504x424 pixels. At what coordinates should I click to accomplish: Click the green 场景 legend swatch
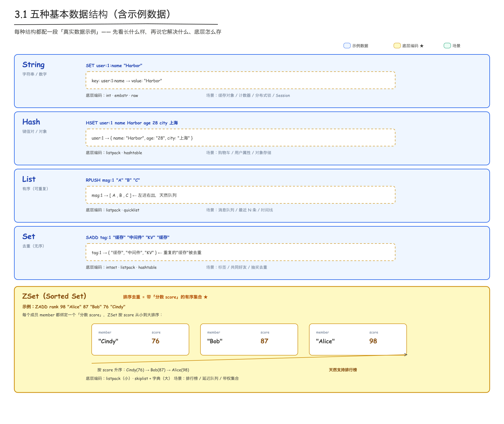tap(447, 46)
